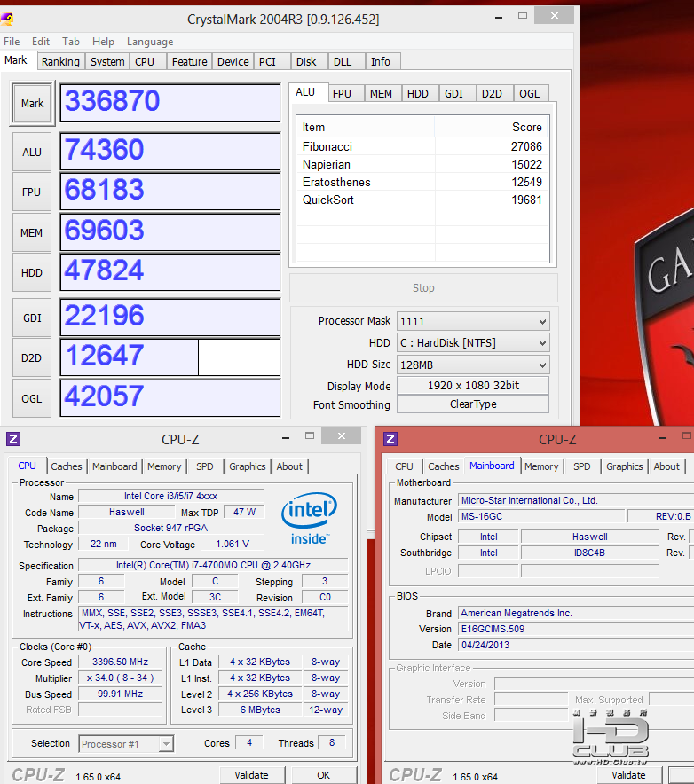Click the Mark benchmark button
This screenshot has height=784, width=694.
[33, 103]
